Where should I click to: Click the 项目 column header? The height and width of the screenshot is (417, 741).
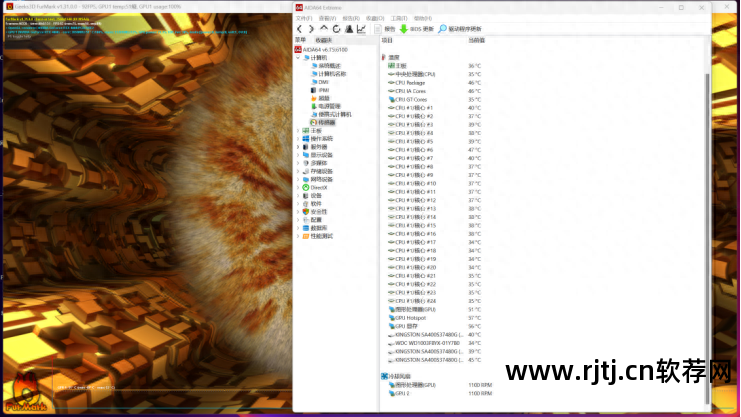point(387,41)
